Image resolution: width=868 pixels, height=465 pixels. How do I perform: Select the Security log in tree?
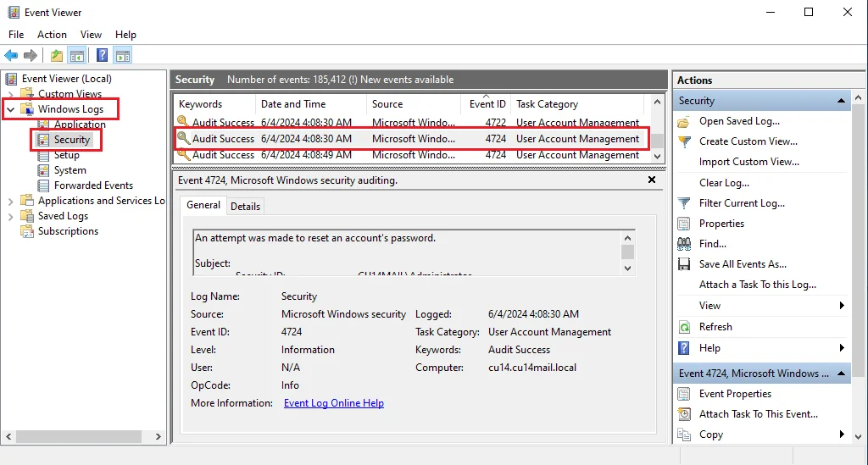(71, 140)
